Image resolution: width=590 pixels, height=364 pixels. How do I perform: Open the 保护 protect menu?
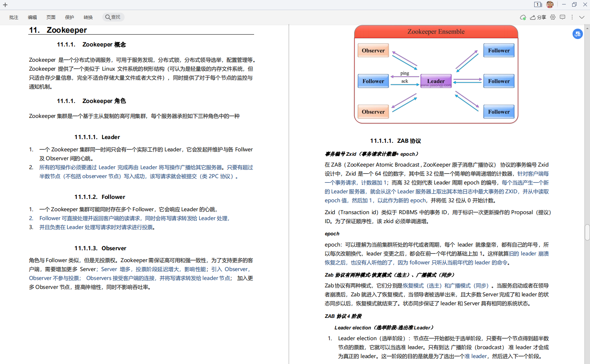click(70, 17)
